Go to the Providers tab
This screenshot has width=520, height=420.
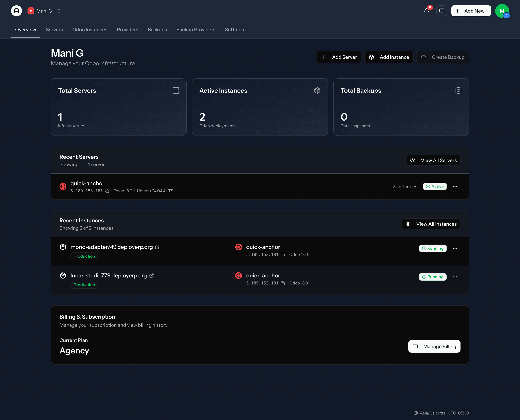pyautogui.click(x=127, y=30)
